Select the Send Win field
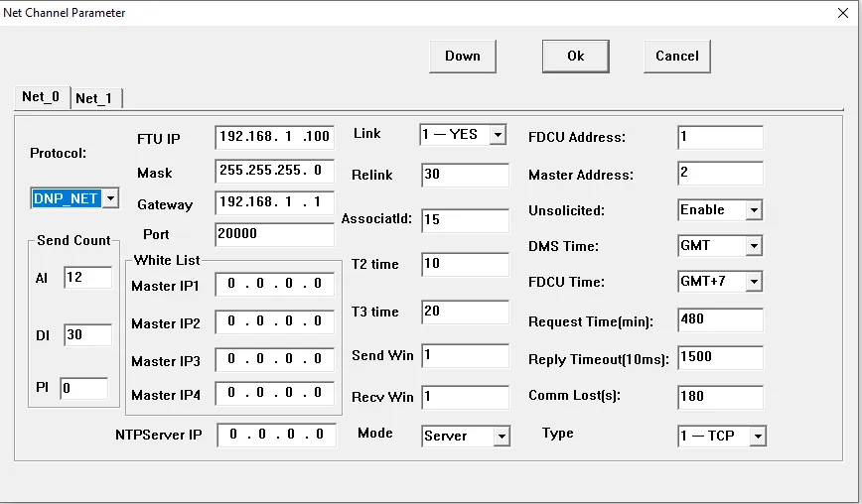 click(x=465, y=356)
